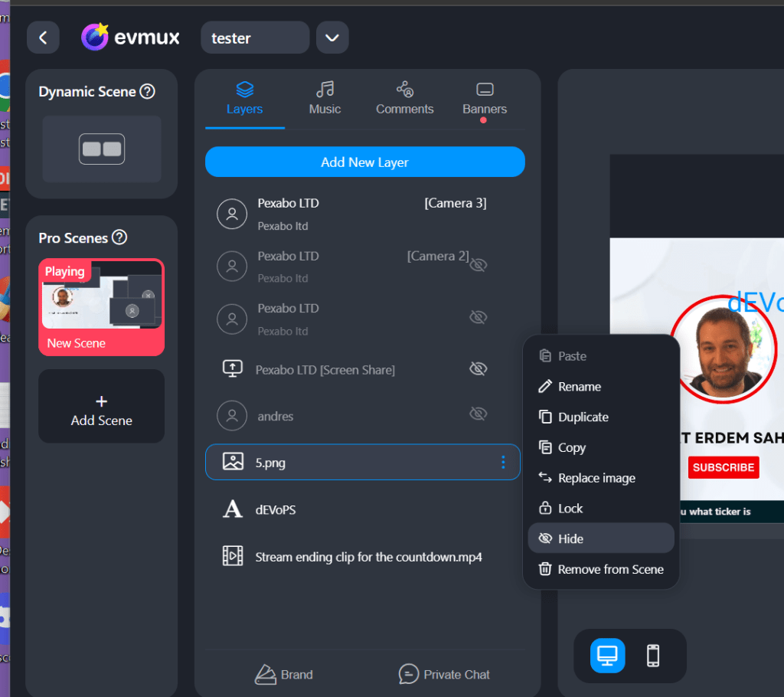Select Pexabo LTD Camera 3 avatar icon
The image size is (784, 697).
click(232, 214)
